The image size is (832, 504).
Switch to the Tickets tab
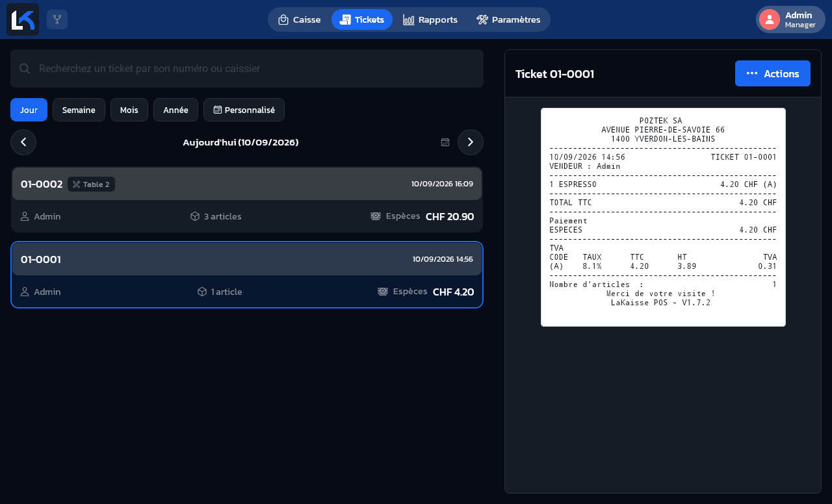(362, 19)
